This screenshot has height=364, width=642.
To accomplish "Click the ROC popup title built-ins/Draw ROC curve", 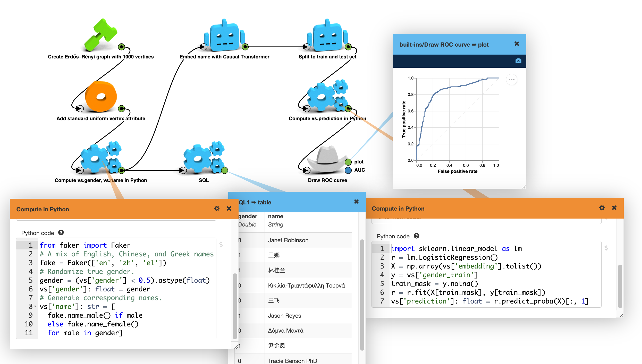I will (444, 45).
